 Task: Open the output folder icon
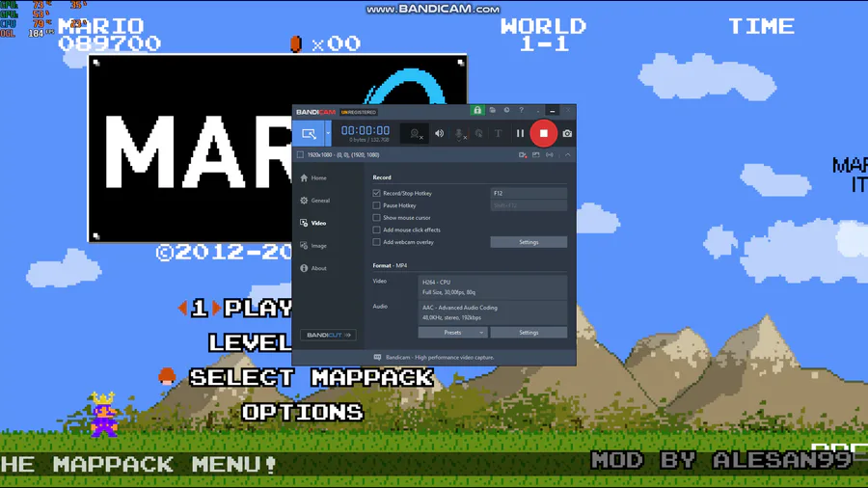pos(492,110)
